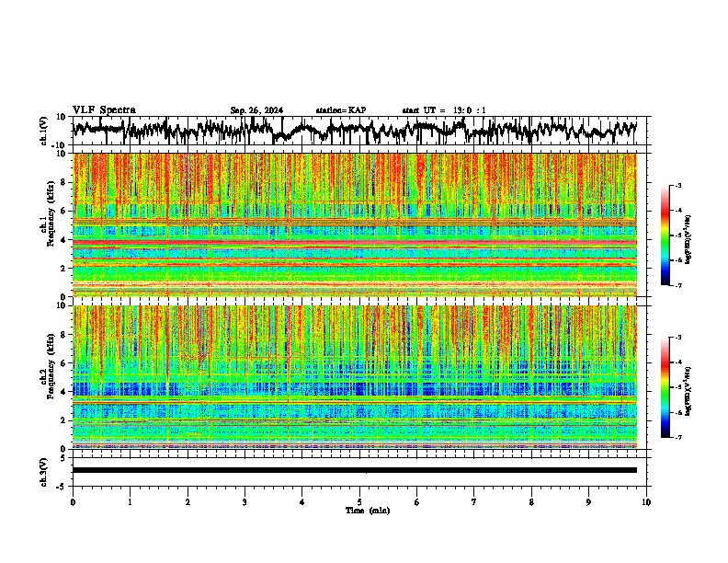Click time axis tick label "1"
This screenshot has width=728, height=563.
[x=130, y=502]
